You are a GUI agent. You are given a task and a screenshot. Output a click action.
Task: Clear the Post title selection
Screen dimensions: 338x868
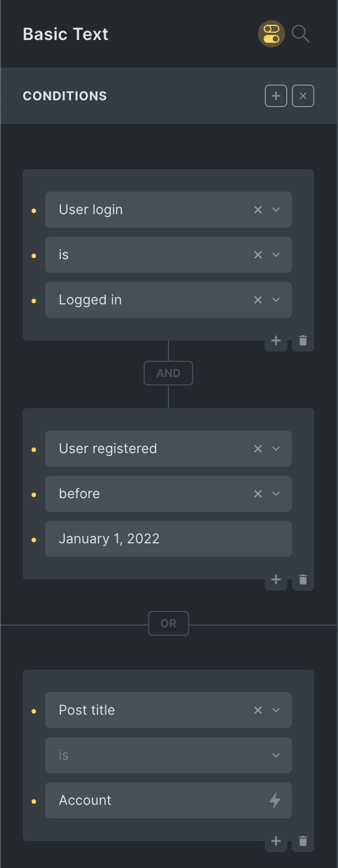pyautogui.click(x=258, y=710)
